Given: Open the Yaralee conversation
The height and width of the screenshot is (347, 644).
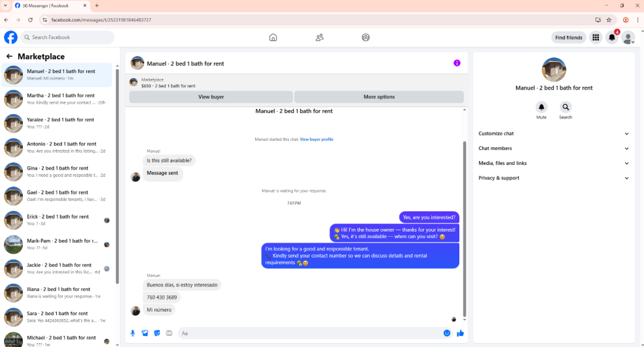Looking at the screenshot, I should pos(57,123).
